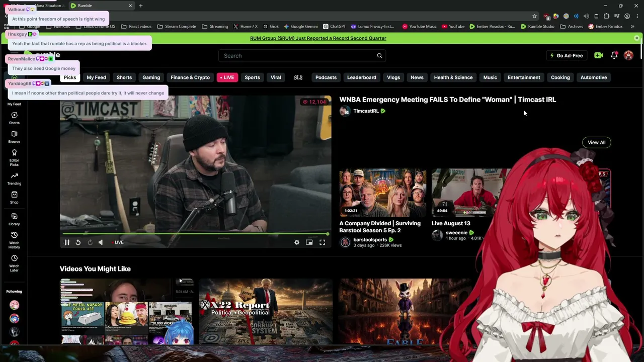The image size is (644, 362).
Task: Click the search magnifier icon
Action: (379, 56)
